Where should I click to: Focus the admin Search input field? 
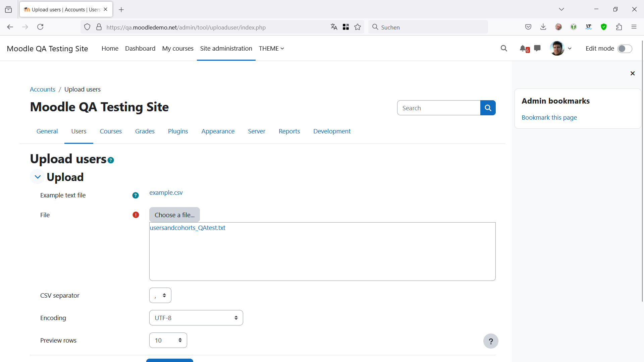click(x=439, y=108)
